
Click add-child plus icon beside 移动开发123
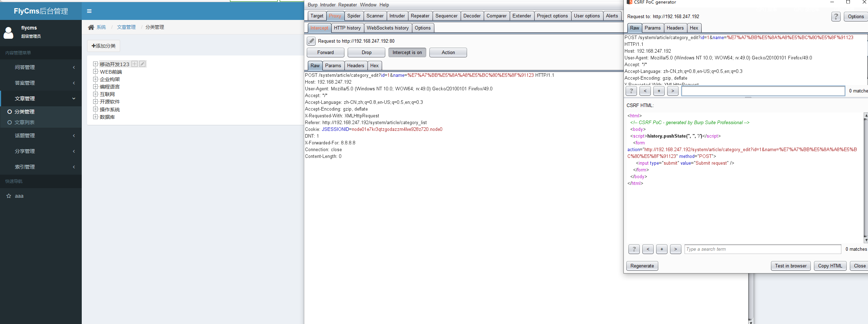point(135,64)
